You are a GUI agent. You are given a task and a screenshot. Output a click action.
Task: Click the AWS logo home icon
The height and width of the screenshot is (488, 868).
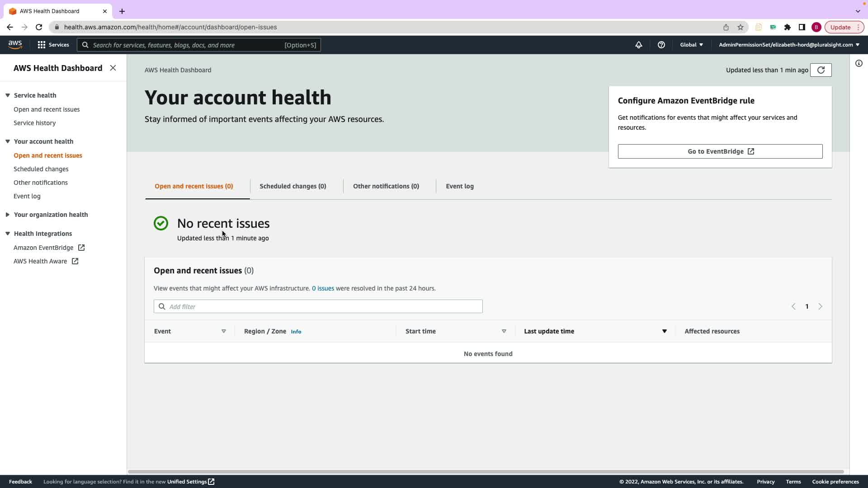tap(15, 44)
